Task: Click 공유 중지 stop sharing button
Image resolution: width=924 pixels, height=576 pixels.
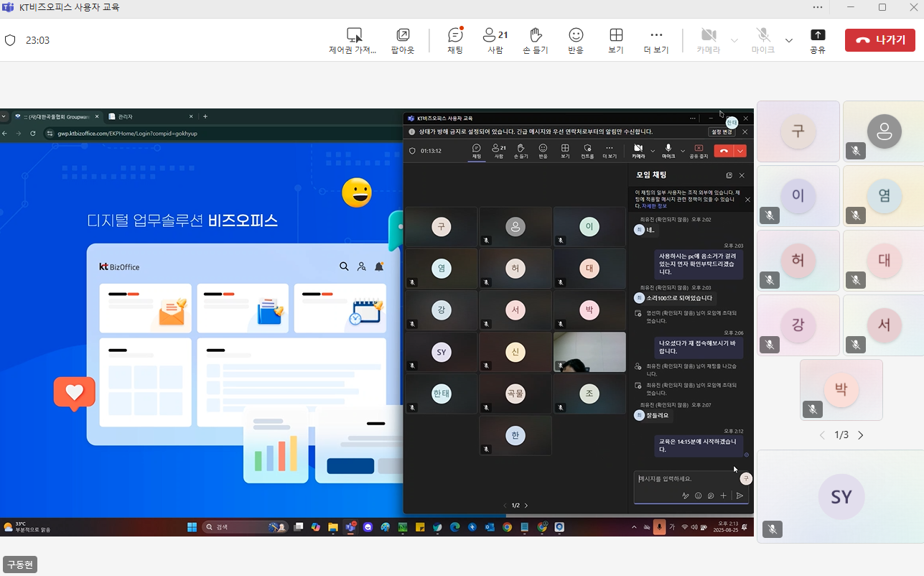Action: point(699,151)
